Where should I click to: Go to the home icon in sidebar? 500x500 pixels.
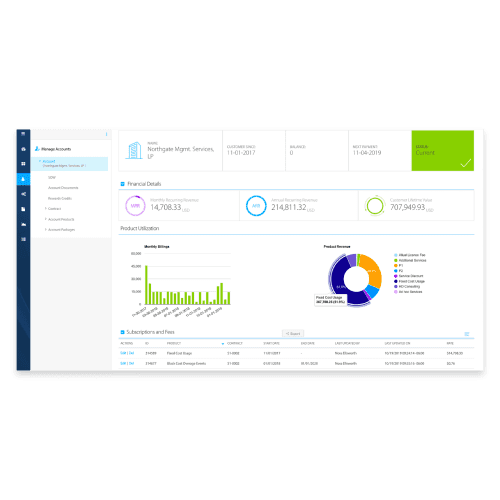[23, 149]
